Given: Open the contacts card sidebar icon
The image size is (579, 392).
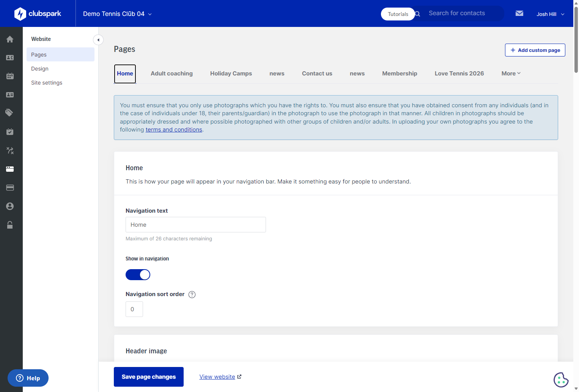Looking at the screenshot, I should (10, 58).
